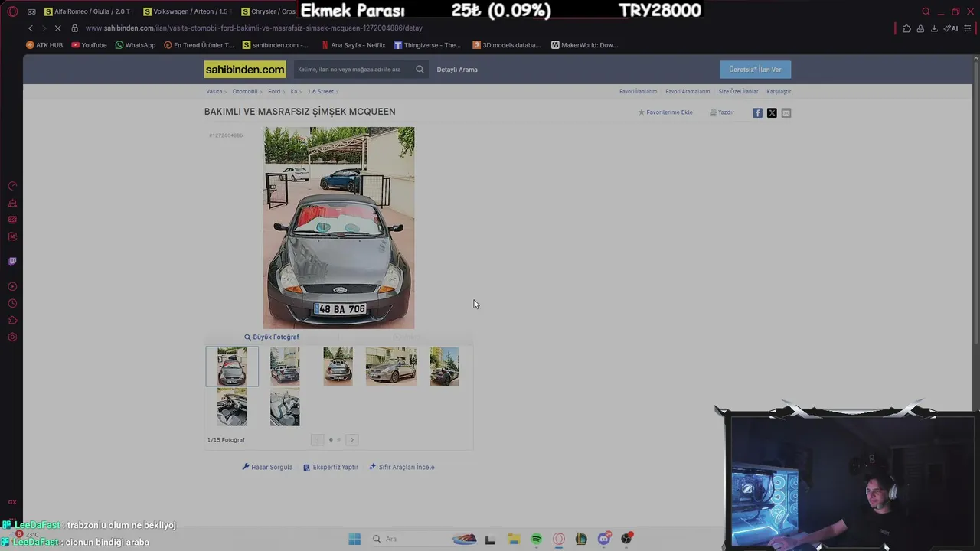The height and width of the screenshot is (551, 980).
Task: Click the Sıfır Araçları İncele link
Action: pos(401,467)
